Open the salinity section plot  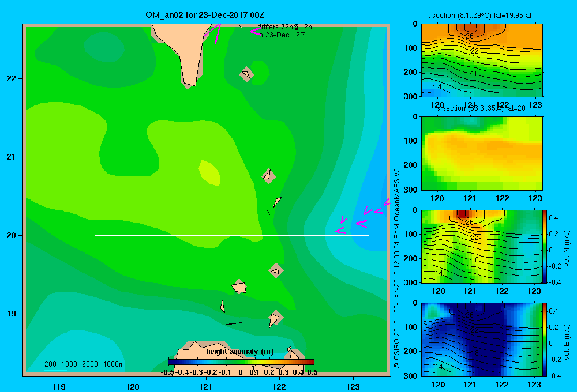[482, 153]
